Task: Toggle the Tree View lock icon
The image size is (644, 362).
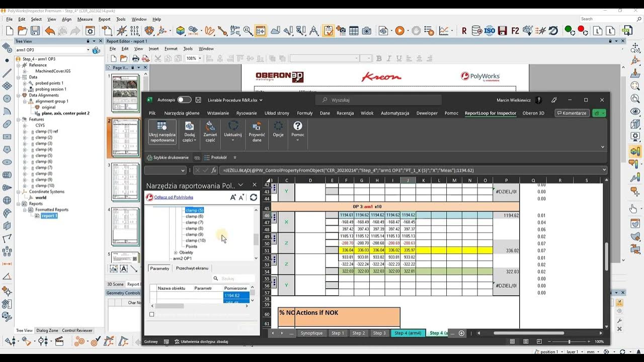Action: 88,41
